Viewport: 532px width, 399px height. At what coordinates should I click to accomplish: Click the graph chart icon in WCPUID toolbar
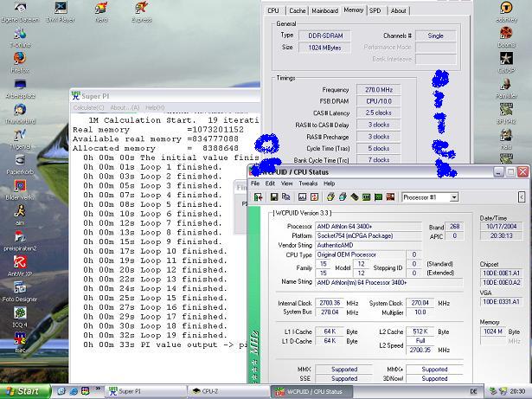[x=302, y=197]
